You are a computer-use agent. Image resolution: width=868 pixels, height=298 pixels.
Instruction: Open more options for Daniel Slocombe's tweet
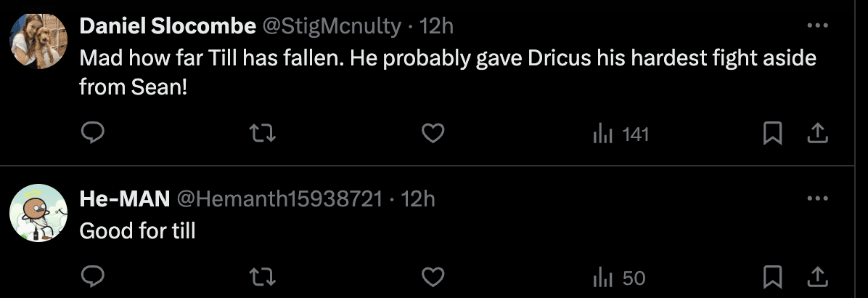(x=817, y=26)
